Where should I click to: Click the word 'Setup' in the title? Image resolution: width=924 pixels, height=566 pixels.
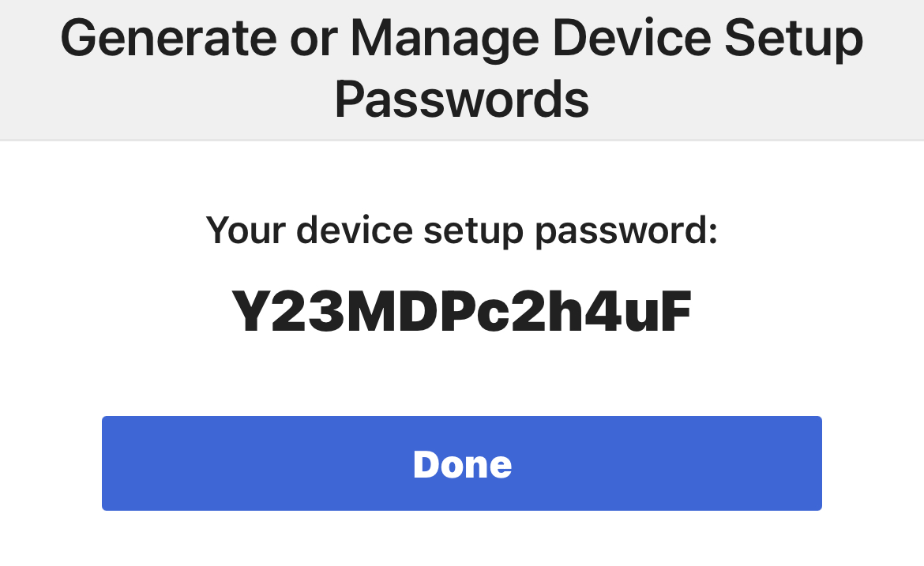point(794,39)
